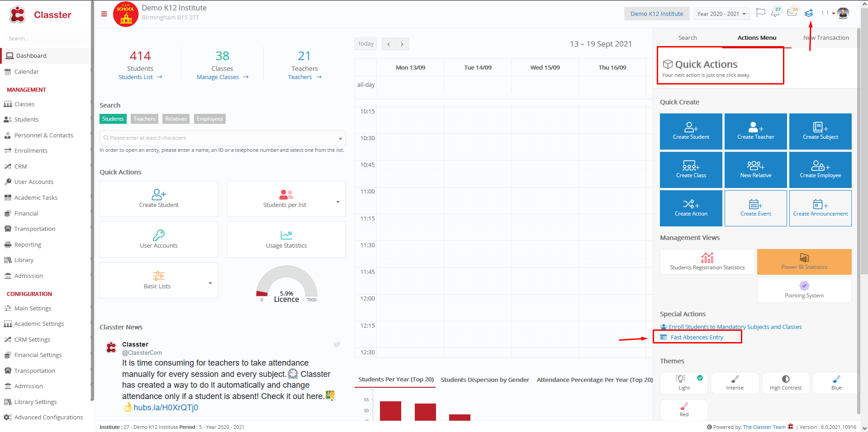Click Enroll Students to Mandatory Subjects link

pos(735,327)
